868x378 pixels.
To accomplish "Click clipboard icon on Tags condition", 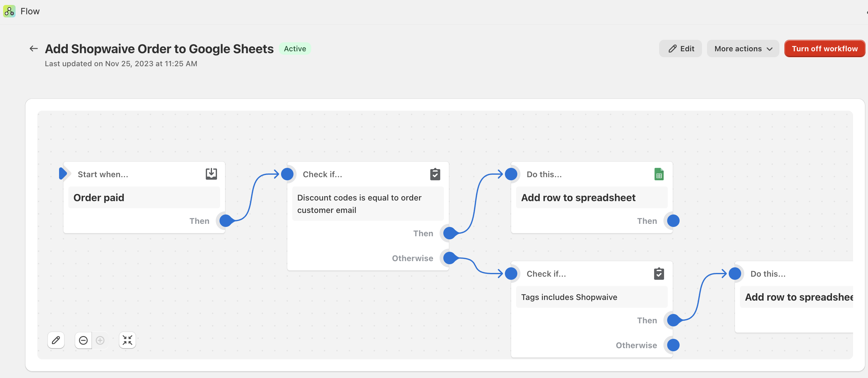I will click(659, 274).
